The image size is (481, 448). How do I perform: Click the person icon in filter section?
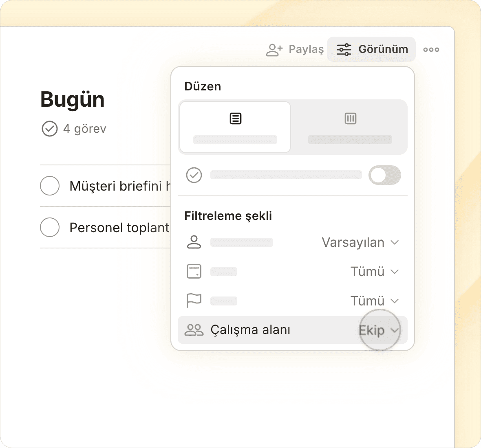click(x=194, y=242)
